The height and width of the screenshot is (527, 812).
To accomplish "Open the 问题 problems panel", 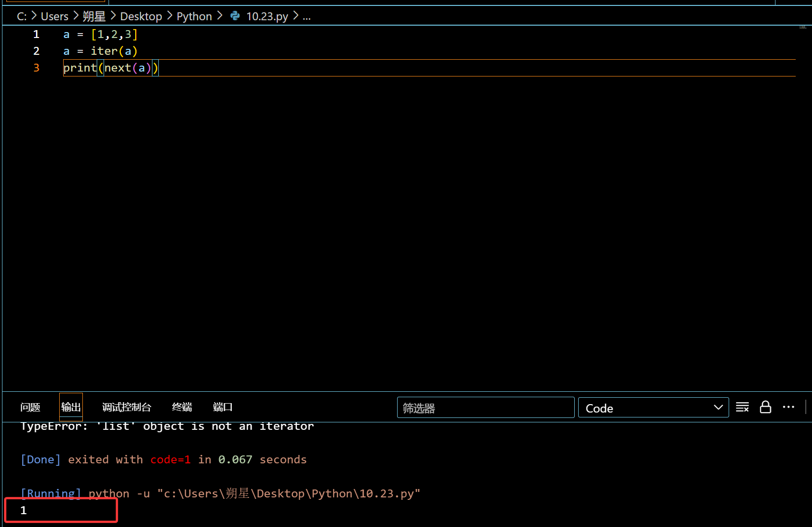I will [30, 407].
